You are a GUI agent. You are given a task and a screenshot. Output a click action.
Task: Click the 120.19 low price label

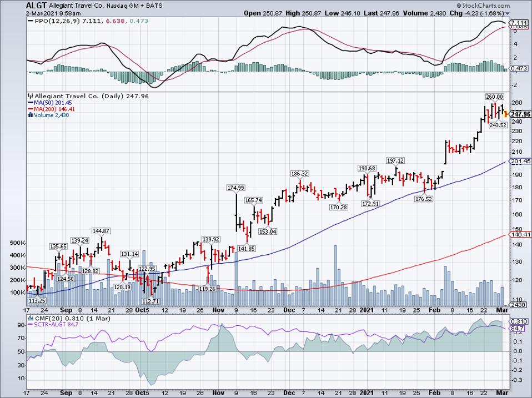(123, 287)
